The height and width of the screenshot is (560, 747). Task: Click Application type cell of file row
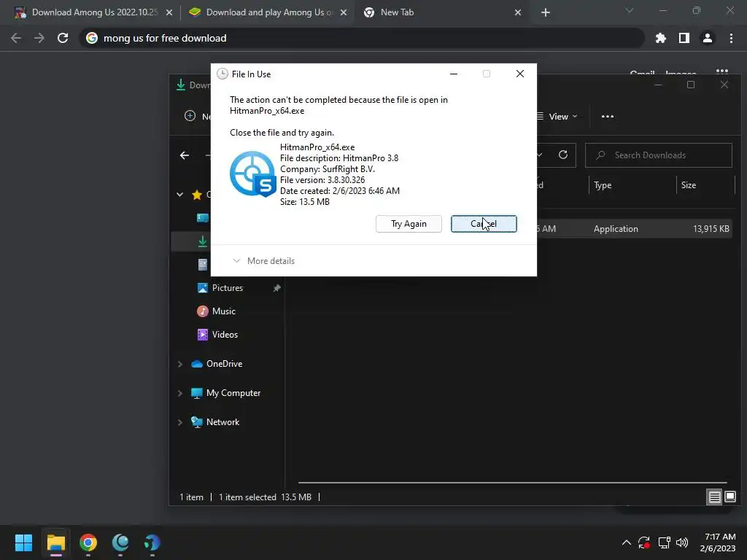616,229
